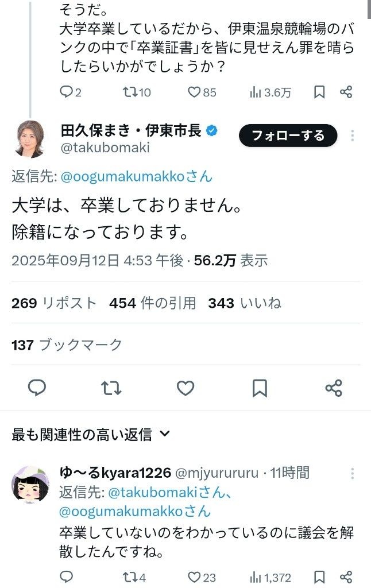Share the main tweet
Screen dimensions: 371x588
click(334, 388)
